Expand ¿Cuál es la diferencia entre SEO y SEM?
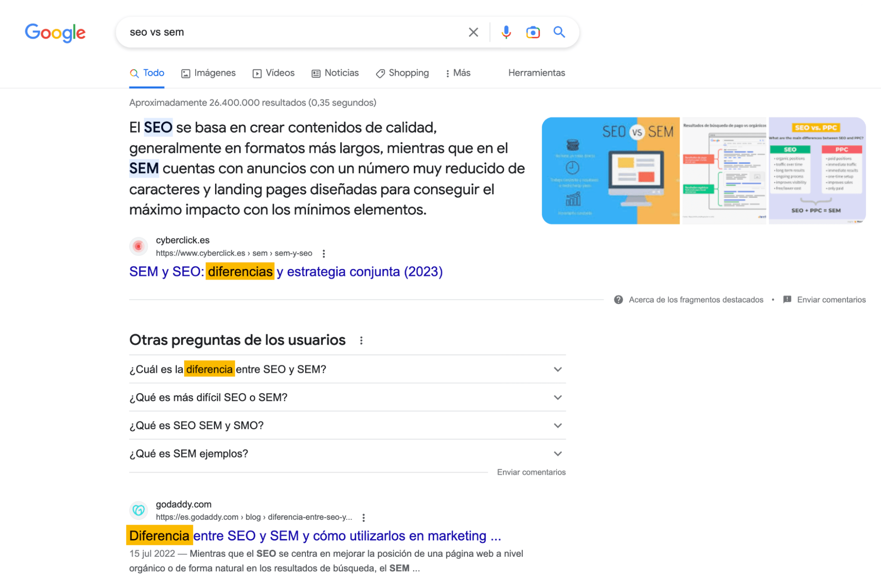Screen dimensions: 881x588 click(557, 369)
